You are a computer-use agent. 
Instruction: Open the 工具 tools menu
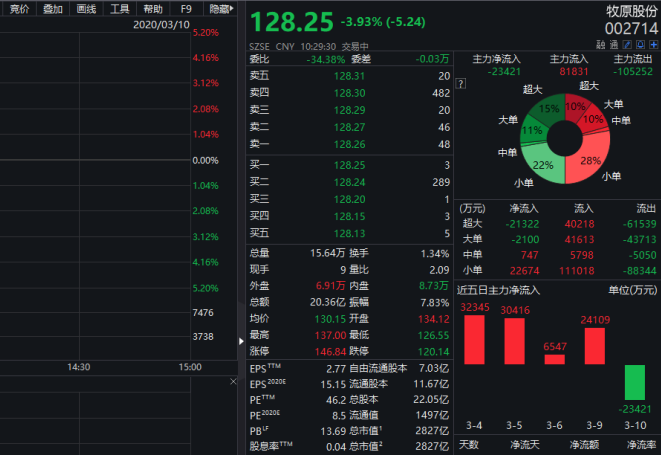coord(119,8)
